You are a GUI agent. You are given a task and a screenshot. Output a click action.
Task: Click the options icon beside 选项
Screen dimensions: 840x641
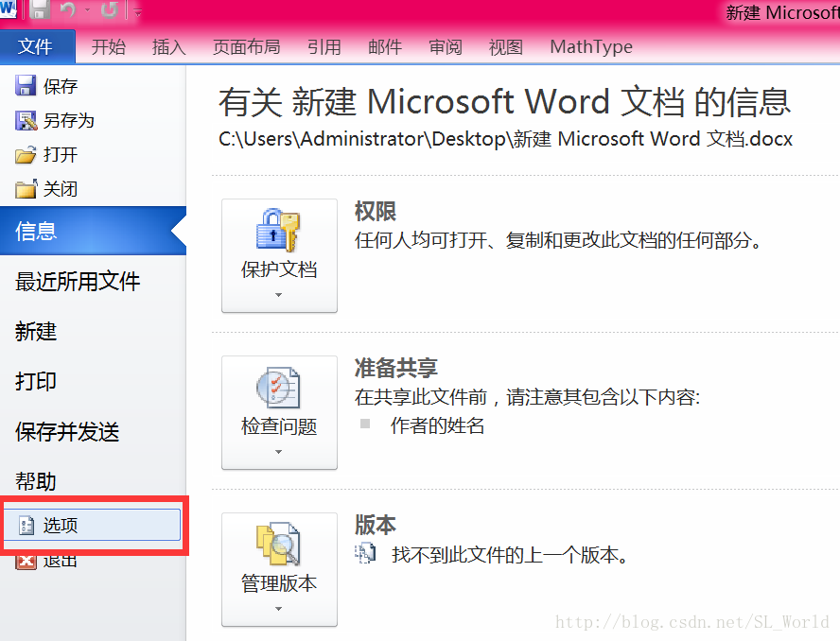(x=26, y=526)
